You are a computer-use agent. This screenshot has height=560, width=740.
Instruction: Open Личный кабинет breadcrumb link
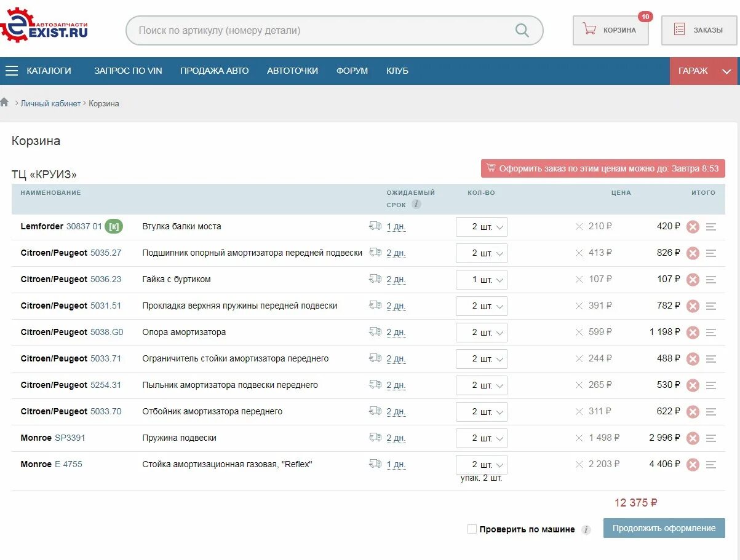point(50,103)
